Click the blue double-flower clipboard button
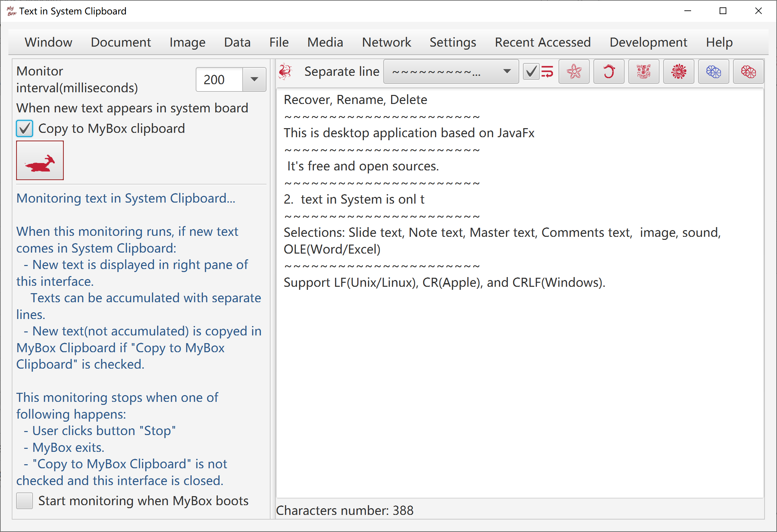 coord(714,71)
